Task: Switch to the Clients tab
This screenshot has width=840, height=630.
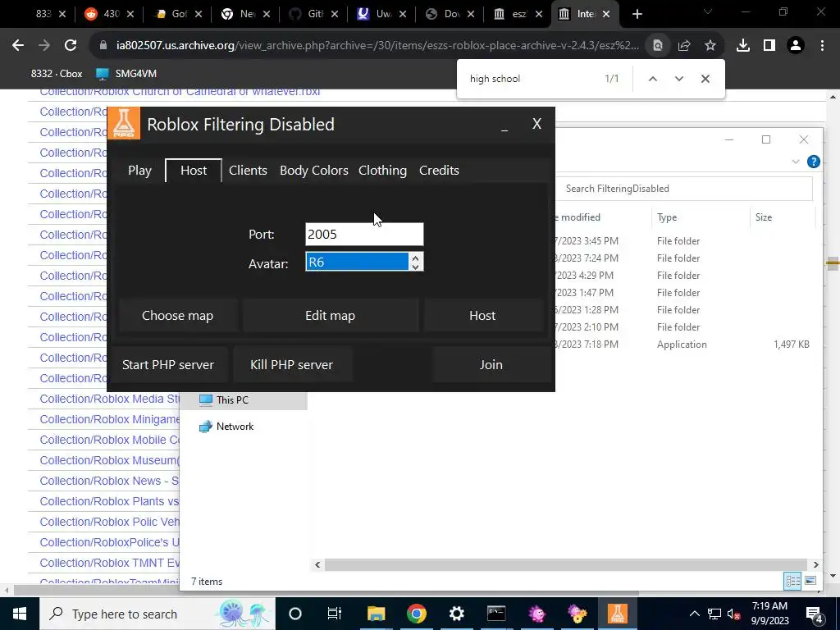Action: coord(248,171)
